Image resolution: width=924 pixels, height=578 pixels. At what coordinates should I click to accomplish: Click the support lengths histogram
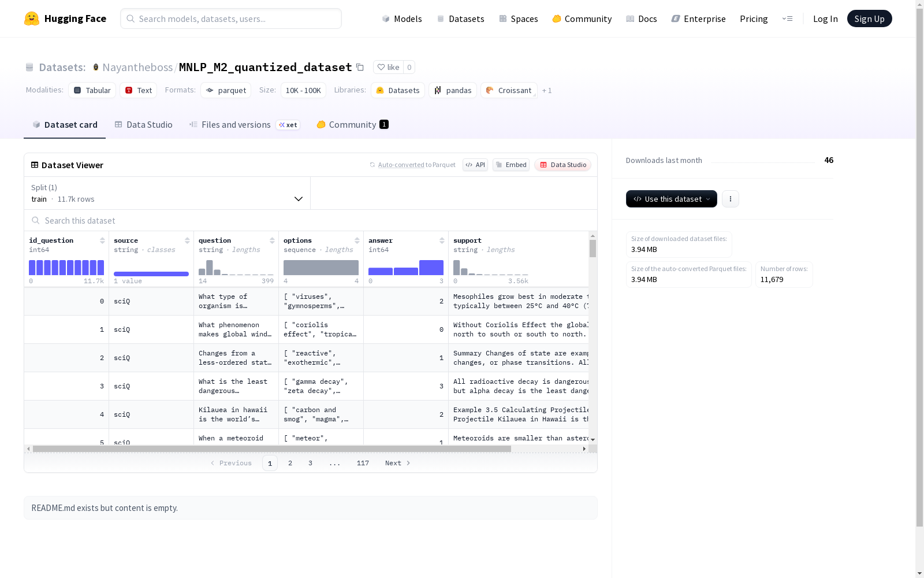coord(491,268)
